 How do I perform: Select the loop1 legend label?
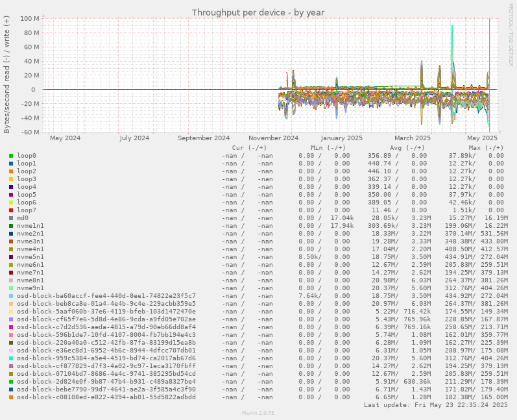[x=27, y=164]
